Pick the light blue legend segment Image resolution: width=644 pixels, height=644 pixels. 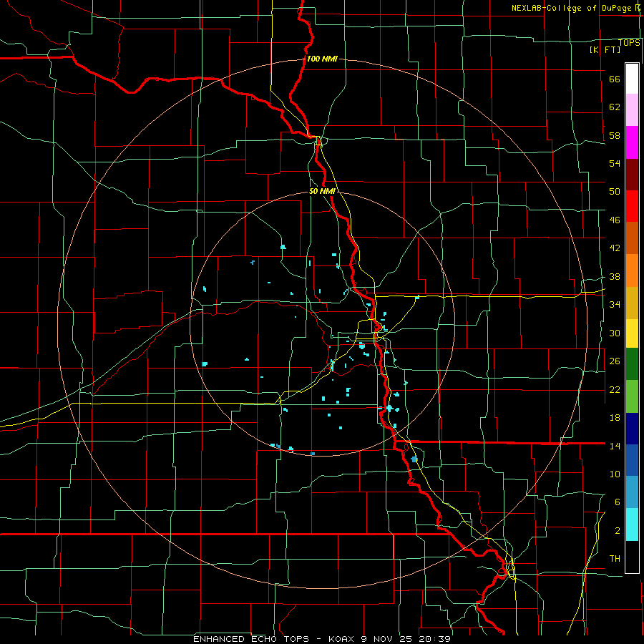632,492
